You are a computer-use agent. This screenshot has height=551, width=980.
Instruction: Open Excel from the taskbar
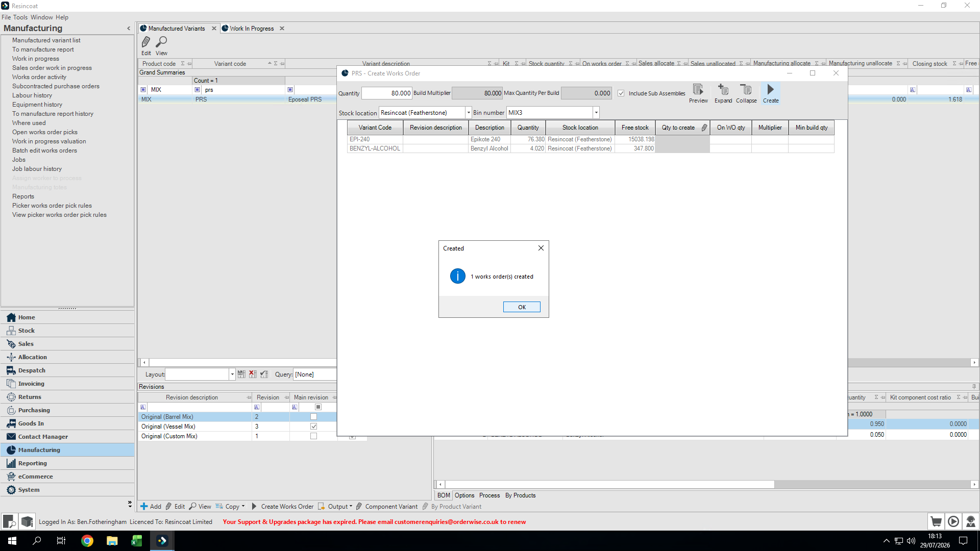(136, 541)
